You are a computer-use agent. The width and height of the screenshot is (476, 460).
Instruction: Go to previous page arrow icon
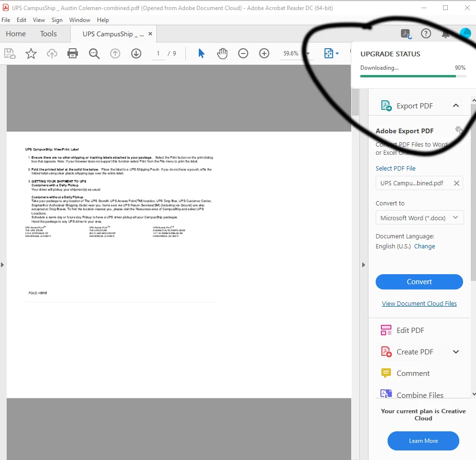point(115,53)
